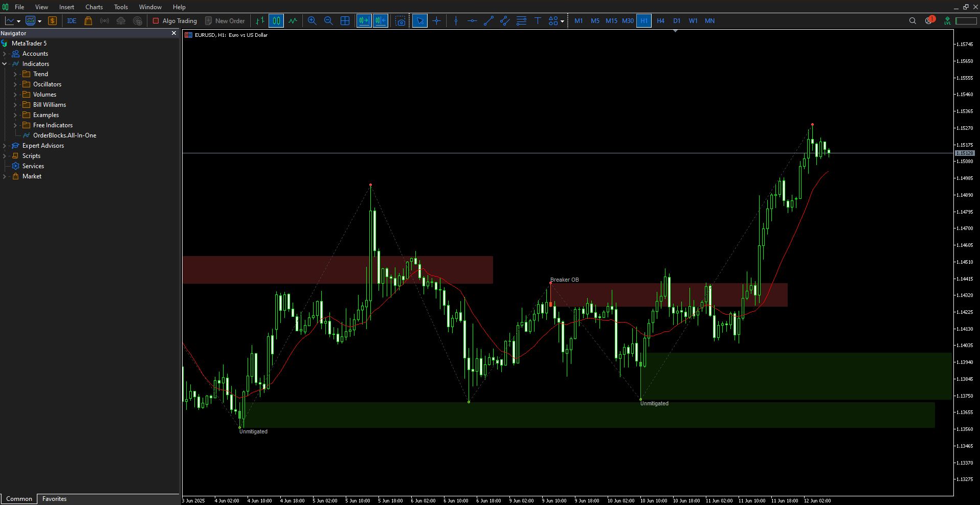Collapse the Indicators tree branch
The image size is (980, 505).
coord(5,63)
